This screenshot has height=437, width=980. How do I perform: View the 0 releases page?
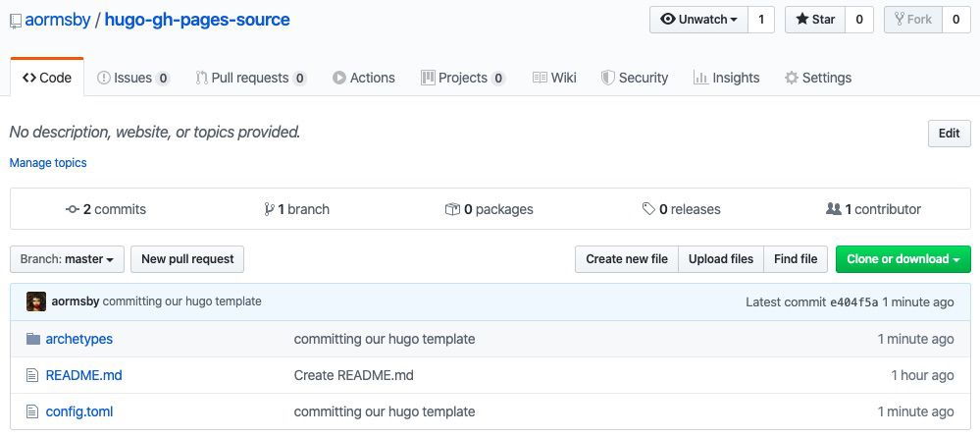[681, 209]
